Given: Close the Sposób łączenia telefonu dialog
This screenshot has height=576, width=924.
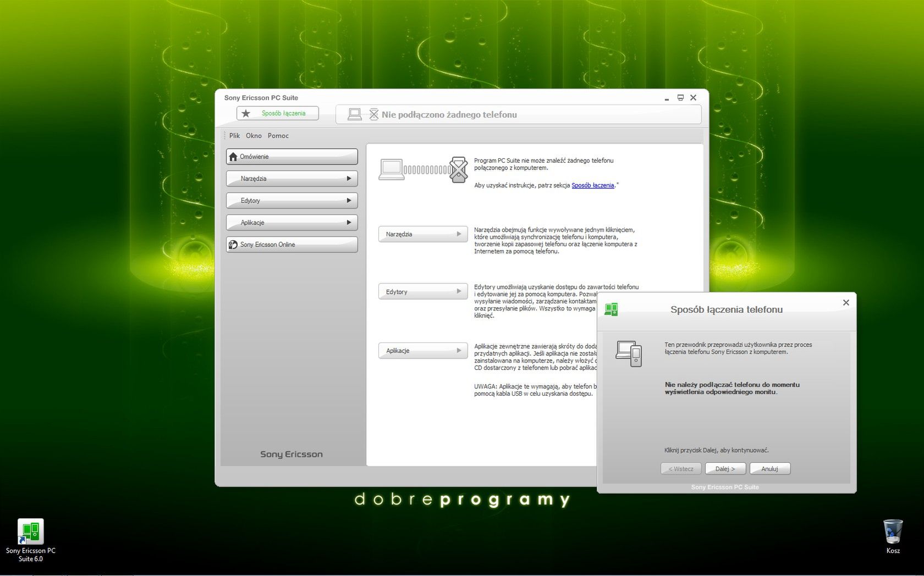Looking at the screenshot, I should tap(846, 302).
